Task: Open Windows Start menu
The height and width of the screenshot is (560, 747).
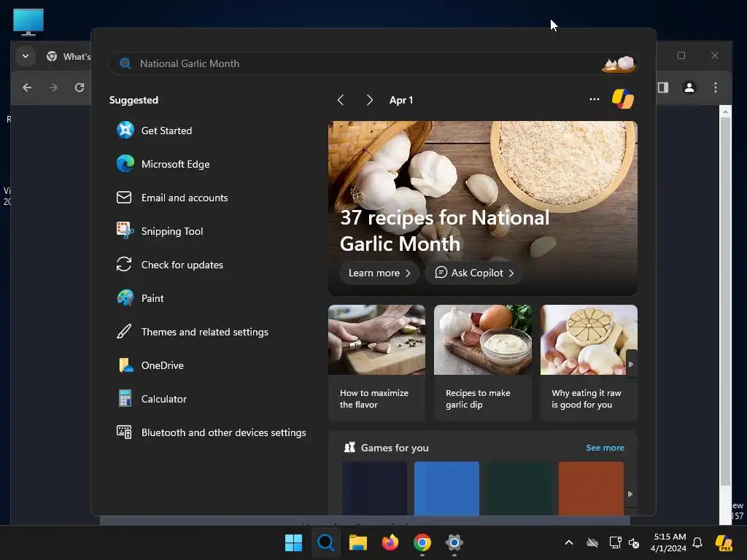Action: click(x=293, y=542)
